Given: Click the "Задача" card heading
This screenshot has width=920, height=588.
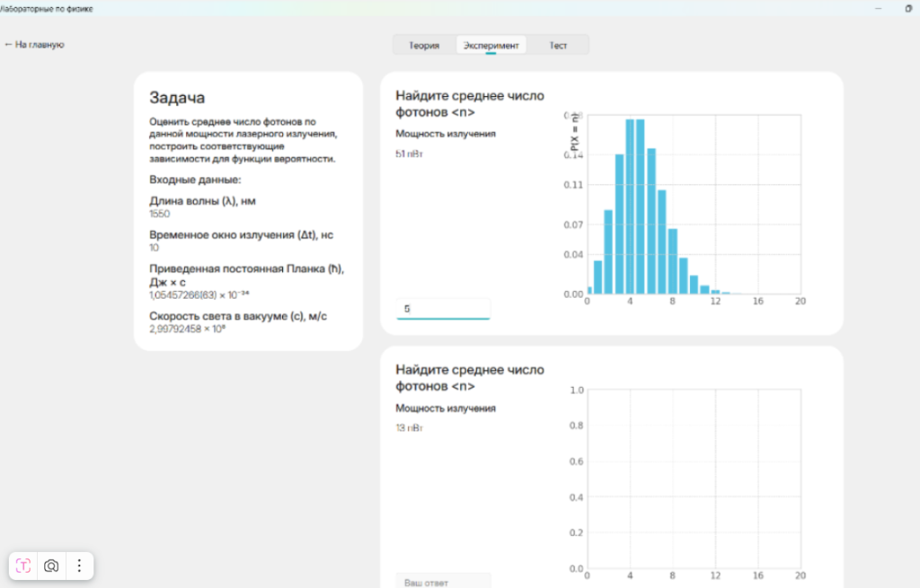Looking at the screenshot, I should coord(177,98).
